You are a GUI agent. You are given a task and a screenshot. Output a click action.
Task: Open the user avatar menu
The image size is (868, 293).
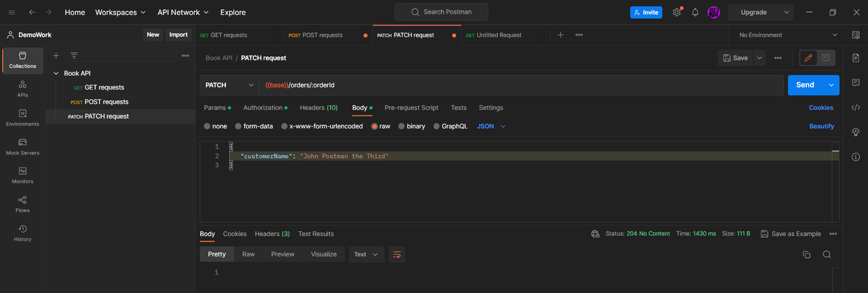(x=713, y=12)
